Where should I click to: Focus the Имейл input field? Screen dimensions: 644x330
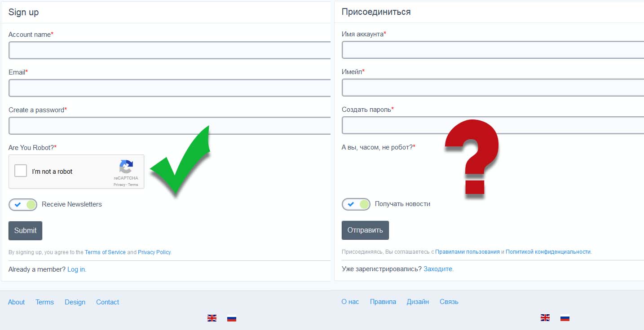coord(493,88)
